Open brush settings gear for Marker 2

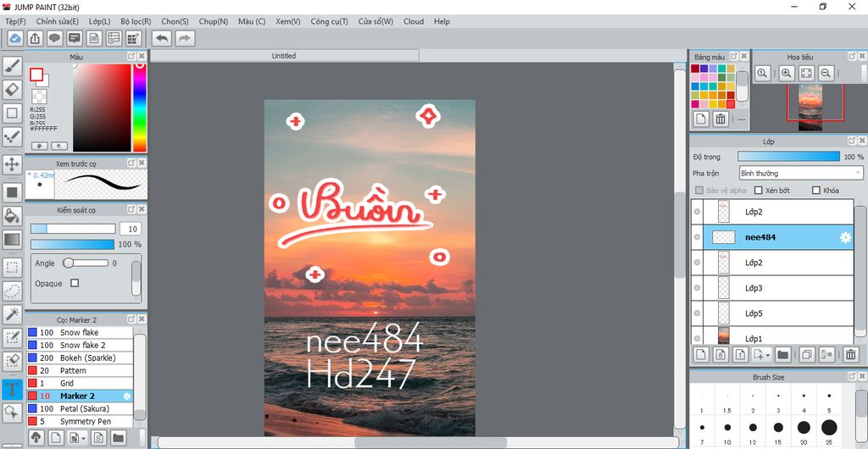click(127, 396)
